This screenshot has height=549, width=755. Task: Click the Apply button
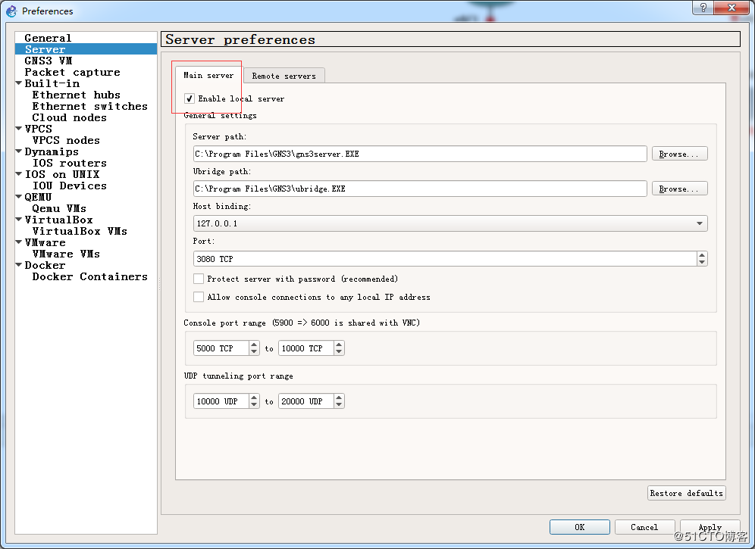coord(710,527)
